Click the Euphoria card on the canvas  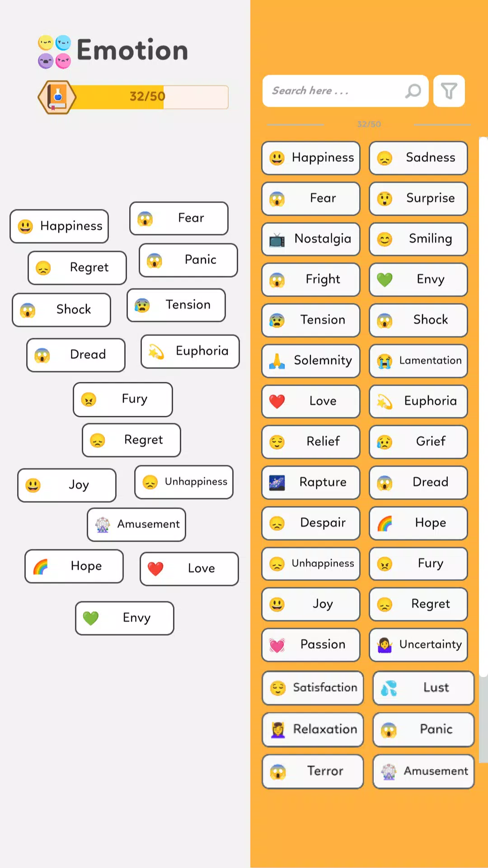click(x=190, y=351)
